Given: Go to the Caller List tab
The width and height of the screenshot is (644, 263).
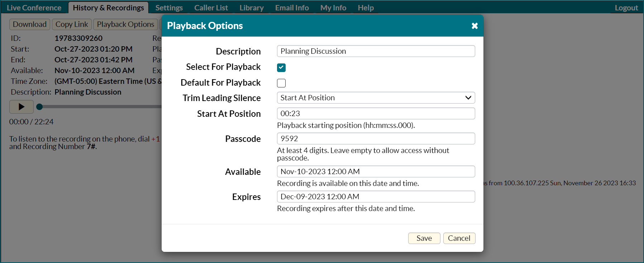Looking at the screenshot, I should tap(211, 8).
